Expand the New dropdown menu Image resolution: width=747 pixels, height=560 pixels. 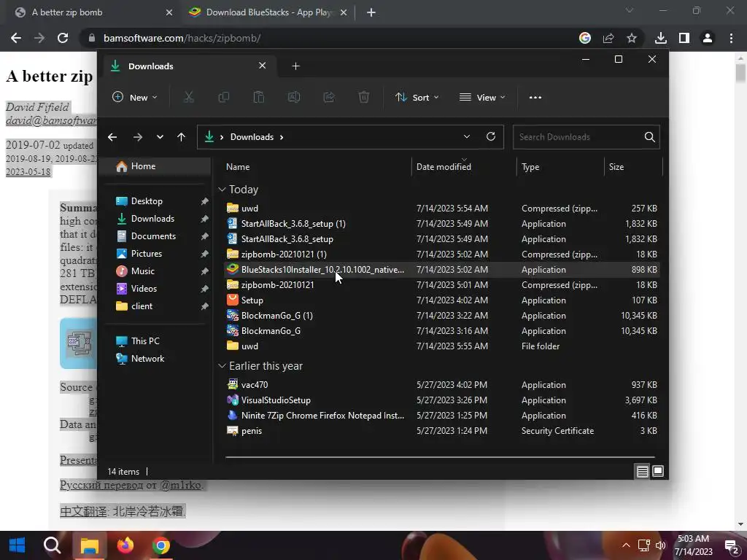[134, 97]
